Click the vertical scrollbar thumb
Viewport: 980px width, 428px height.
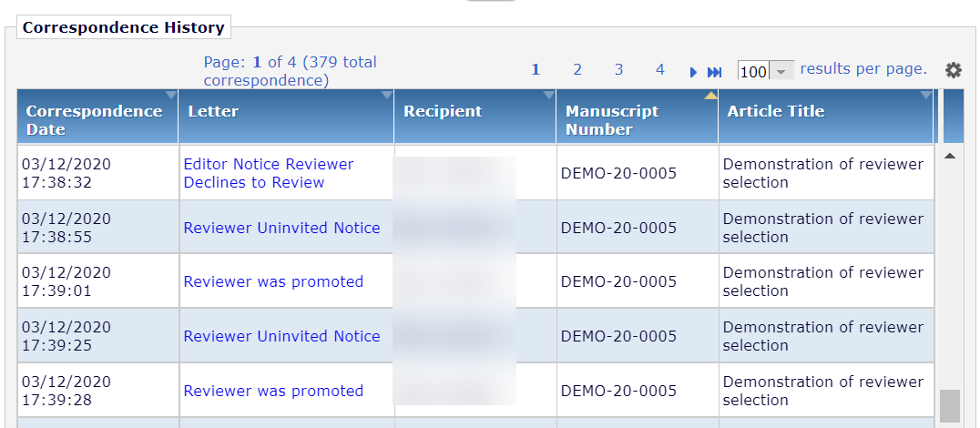pyautogui.click(x=950, y=406)
